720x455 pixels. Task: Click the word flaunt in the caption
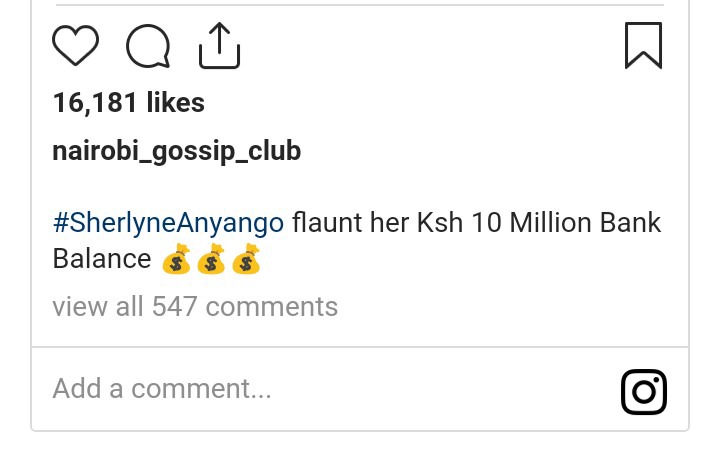[327, 223]
